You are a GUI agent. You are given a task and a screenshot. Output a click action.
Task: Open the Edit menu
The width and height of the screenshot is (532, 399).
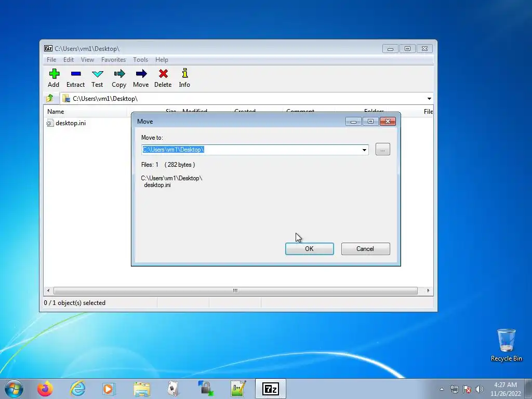point(69,60)
